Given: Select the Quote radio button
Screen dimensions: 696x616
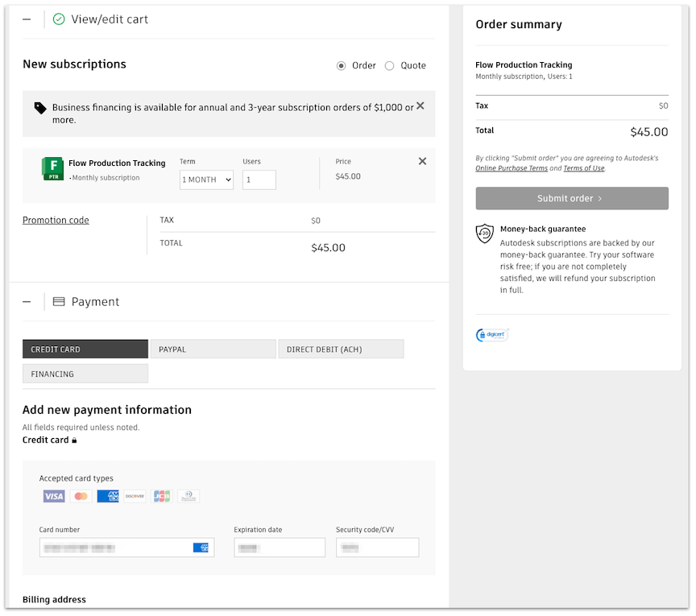Looking at the screenshot, I should pos(390,66).
